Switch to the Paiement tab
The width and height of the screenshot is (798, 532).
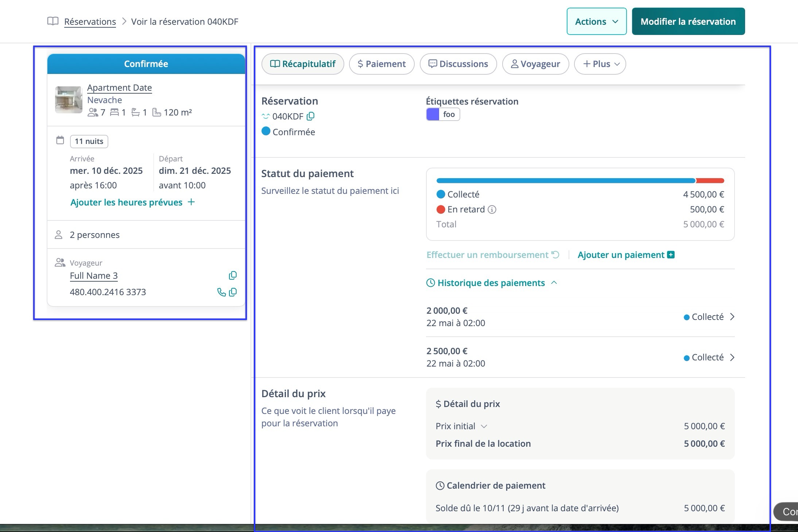tap(381, 64)
